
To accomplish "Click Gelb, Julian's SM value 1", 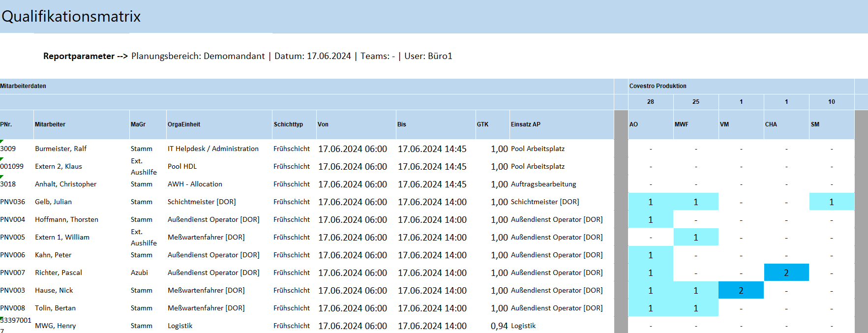I will pyautogui.click(x=832, y=202).
